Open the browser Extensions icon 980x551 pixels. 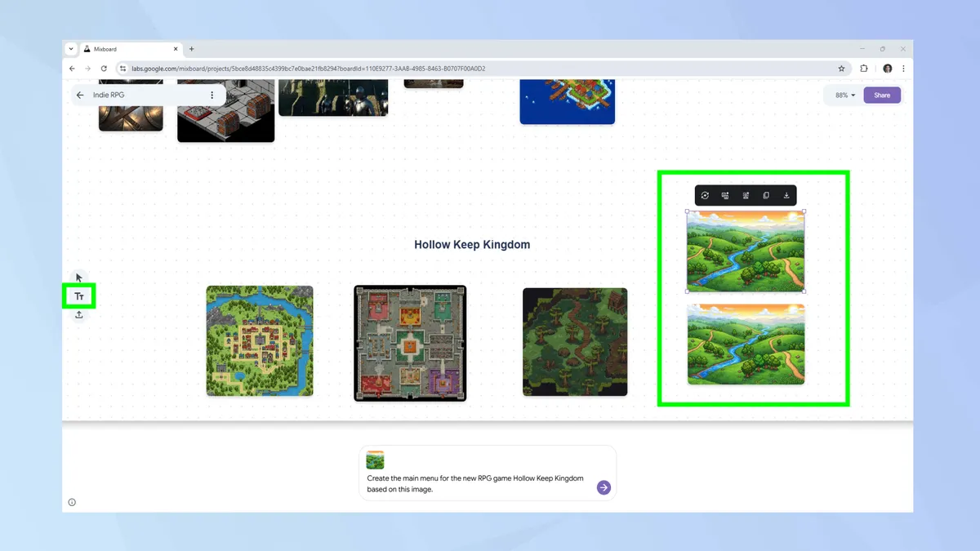[864, 69]
